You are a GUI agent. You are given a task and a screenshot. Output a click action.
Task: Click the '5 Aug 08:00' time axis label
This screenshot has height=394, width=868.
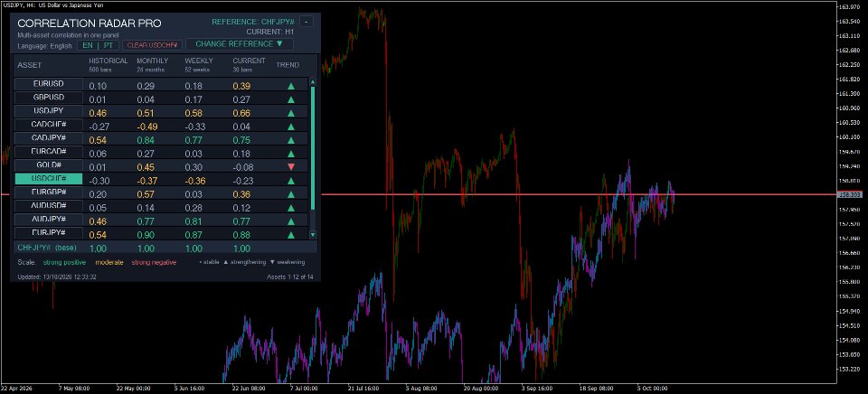point(420,389)
